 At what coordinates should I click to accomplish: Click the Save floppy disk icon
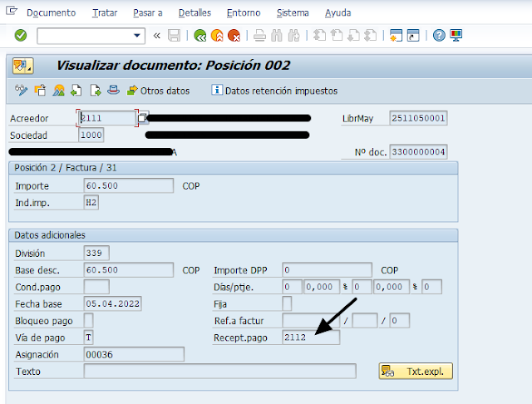pos(175,36)
